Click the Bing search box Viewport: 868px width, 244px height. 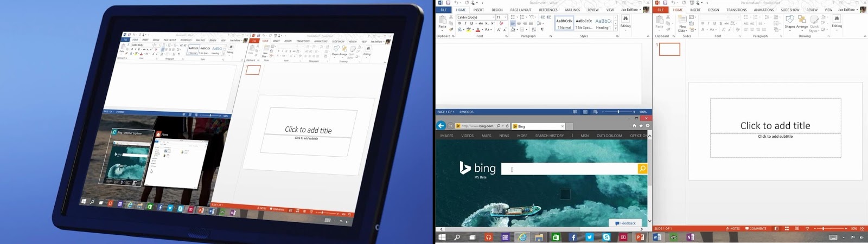tap(569, 169)
